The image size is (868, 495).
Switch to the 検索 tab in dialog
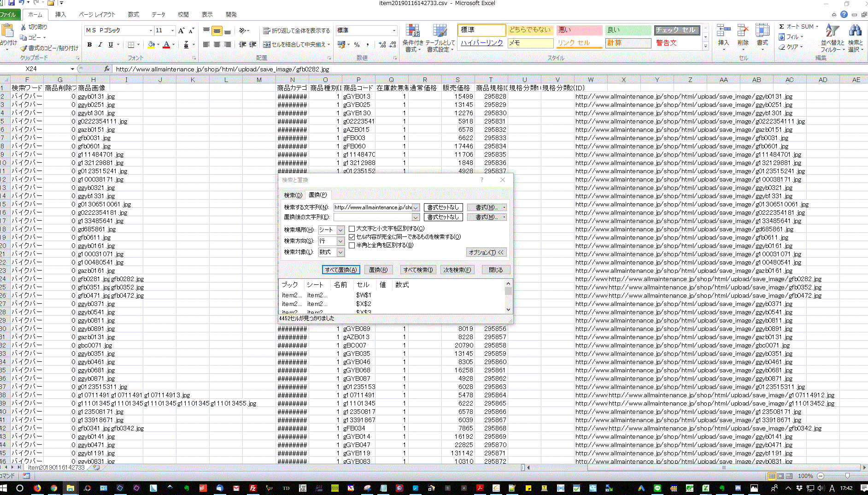pos(293,195)
